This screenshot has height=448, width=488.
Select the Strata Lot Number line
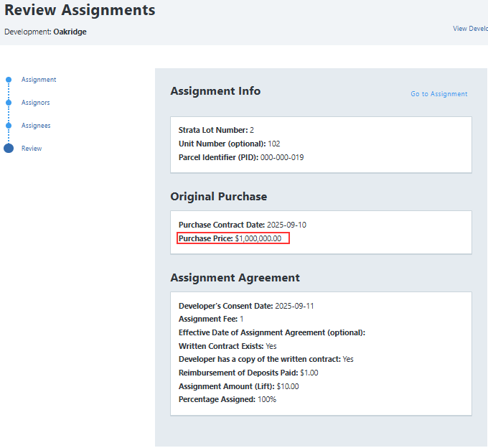(216, 130)
